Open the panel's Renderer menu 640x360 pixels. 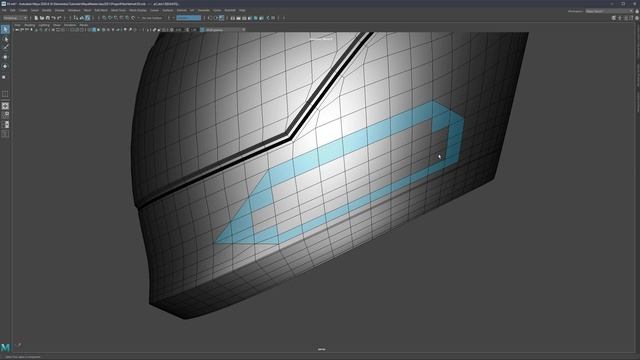tap(70, 25)
